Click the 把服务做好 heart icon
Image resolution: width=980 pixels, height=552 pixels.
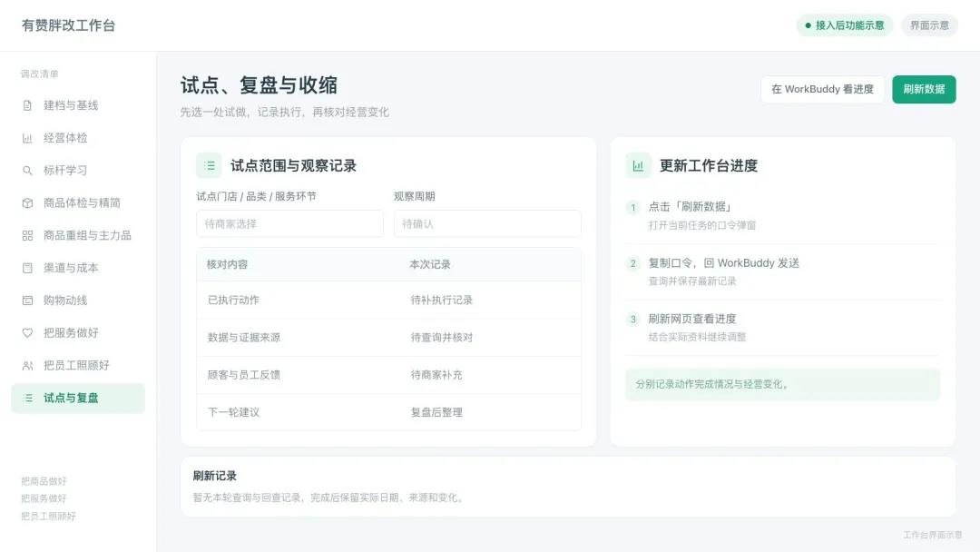27,333
